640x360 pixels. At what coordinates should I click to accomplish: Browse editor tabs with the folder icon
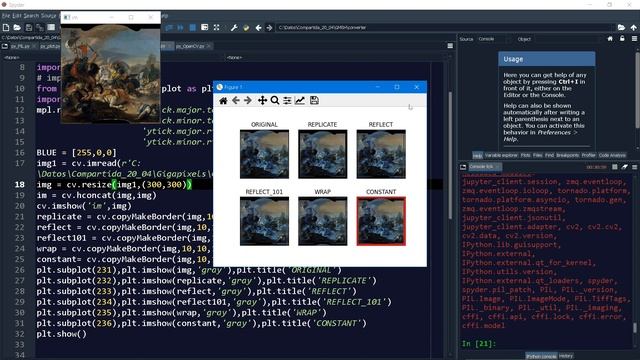(5, 46)
